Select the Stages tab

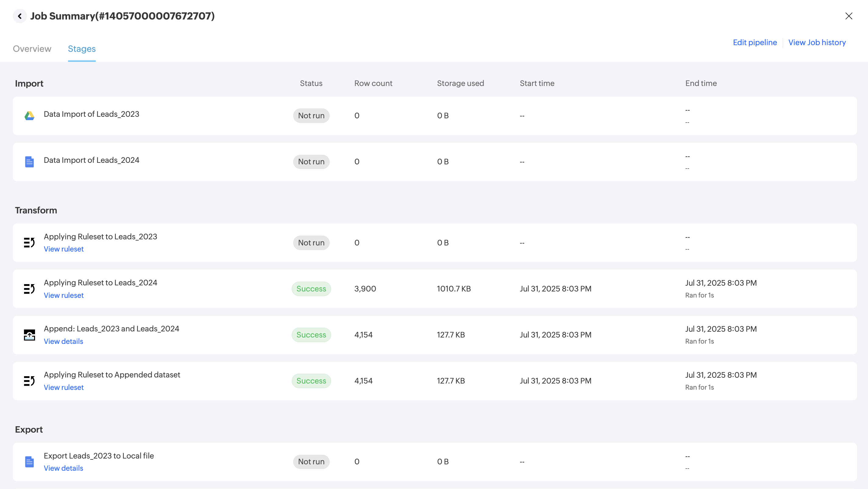pos(82,49)
